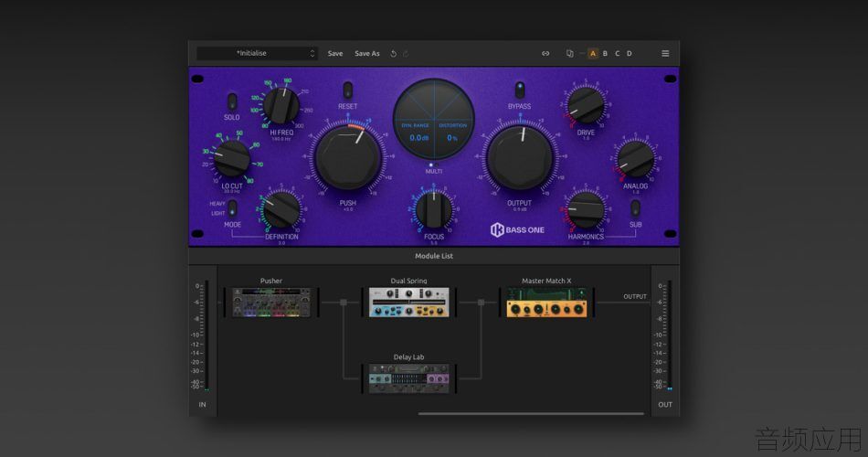Click the IN level meter
Screen dimensions: 868x457
click(206, 335)
